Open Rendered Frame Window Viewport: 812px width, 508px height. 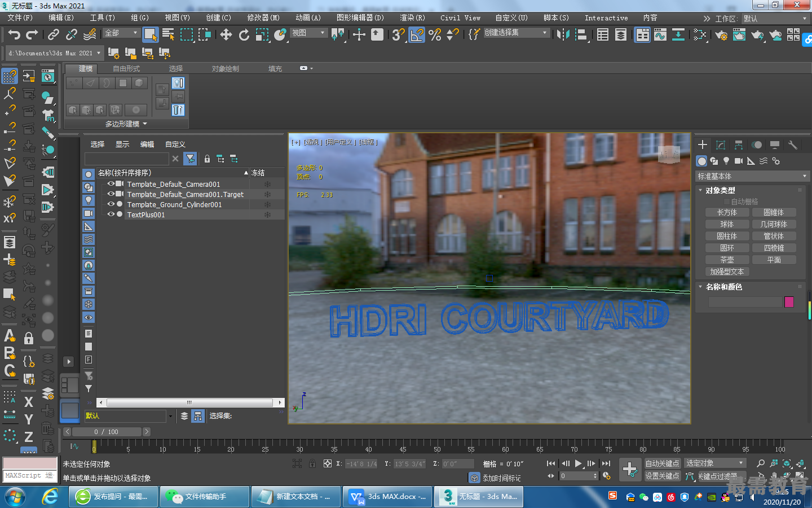[739, 35]
